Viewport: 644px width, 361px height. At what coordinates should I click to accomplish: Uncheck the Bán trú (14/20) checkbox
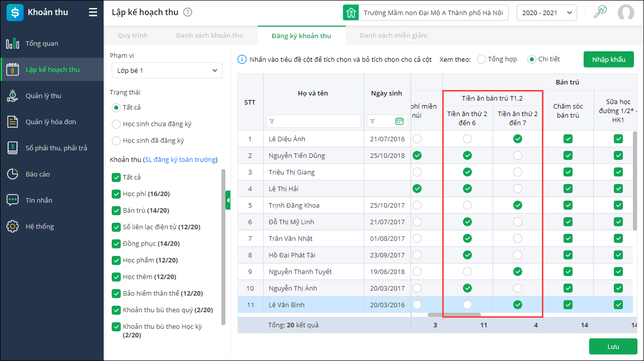click(115, 211)
